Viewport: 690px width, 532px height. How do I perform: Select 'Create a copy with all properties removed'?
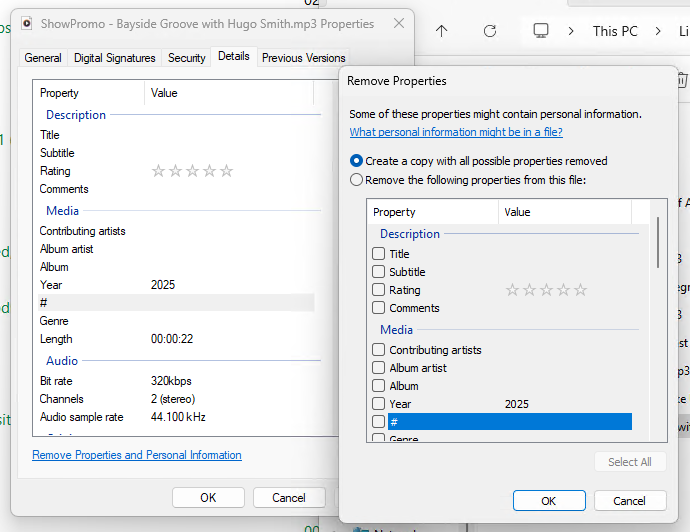(x=356, y=161)
